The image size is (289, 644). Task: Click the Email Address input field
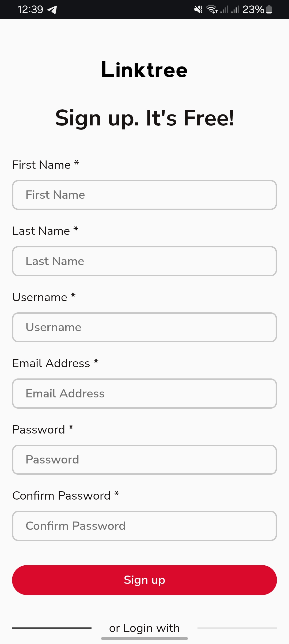[144, 393]
